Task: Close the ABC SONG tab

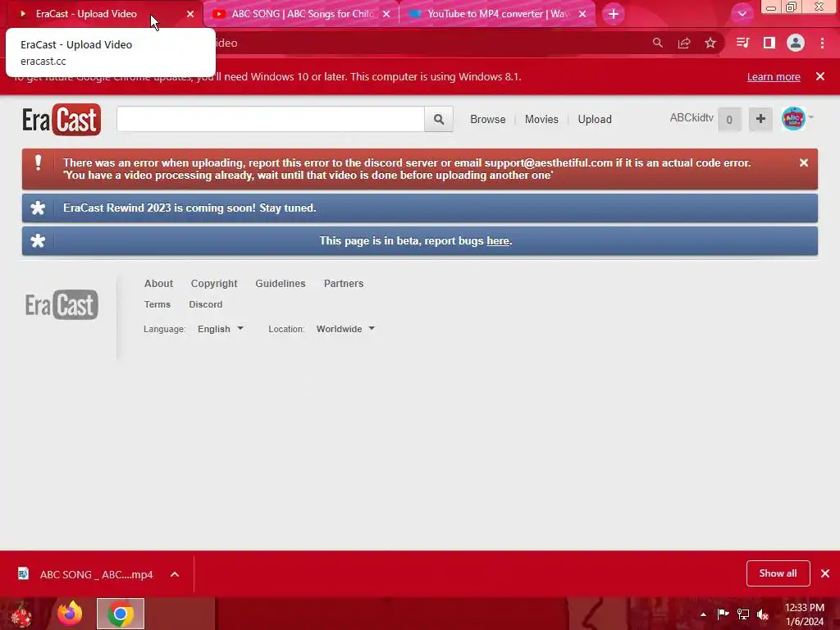Action: pyautogui.click(x=386, y=14)
